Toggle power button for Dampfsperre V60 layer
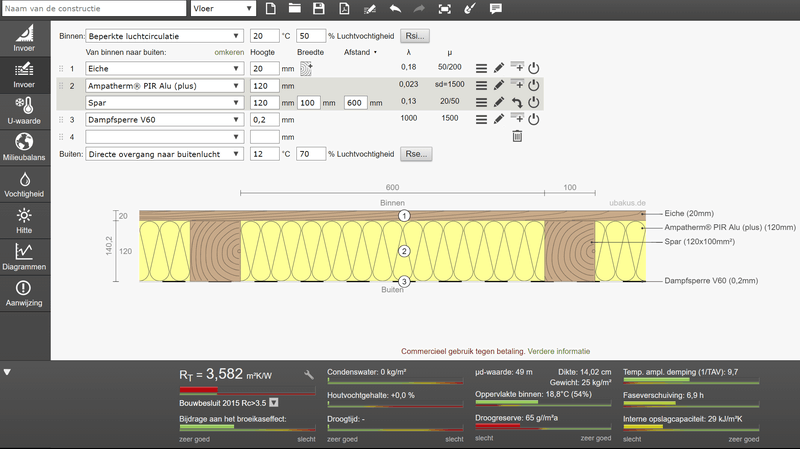800x449 pixels. tap(534, 119)
